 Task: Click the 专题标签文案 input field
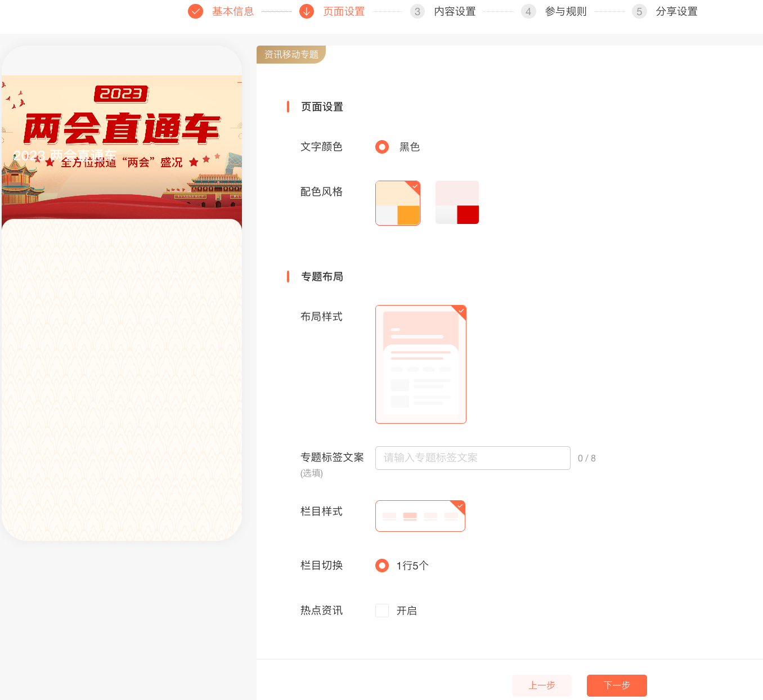[473, 458]
